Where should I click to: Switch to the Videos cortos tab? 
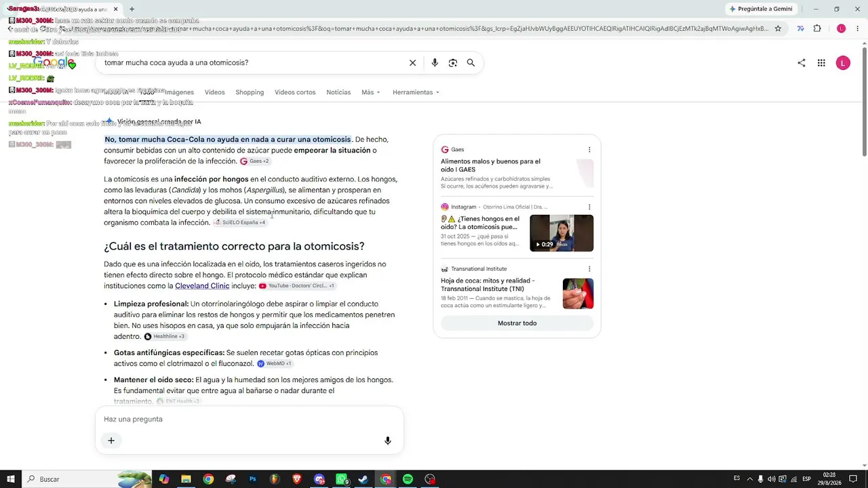(295, 92)
